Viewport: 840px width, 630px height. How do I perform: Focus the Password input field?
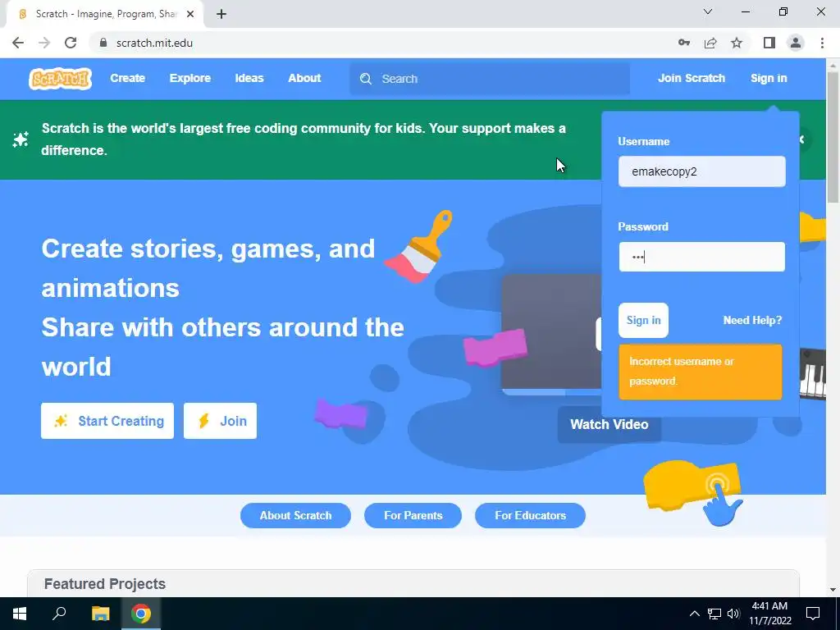click(x=702, y=257)
